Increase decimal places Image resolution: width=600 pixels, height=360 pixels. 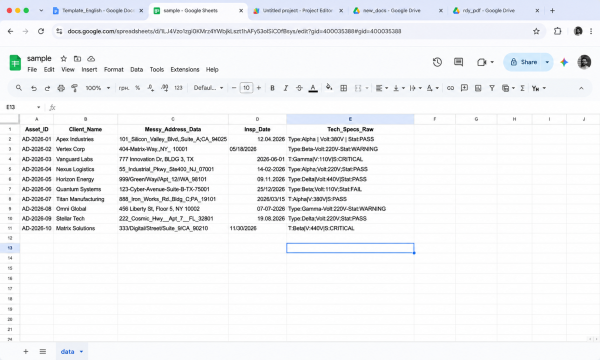coord(165,88)
